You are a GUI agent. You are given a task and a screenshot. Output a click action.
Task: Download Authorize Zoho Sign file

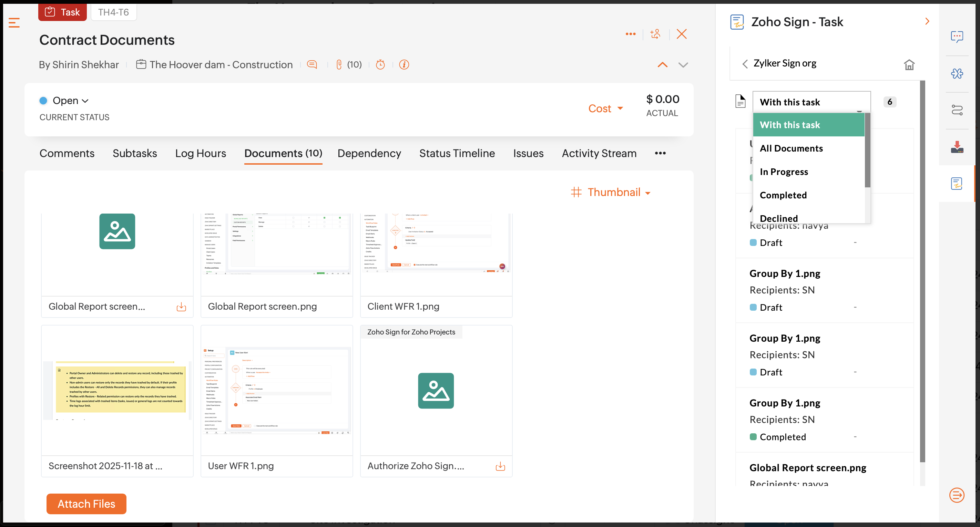pos(500,466)
